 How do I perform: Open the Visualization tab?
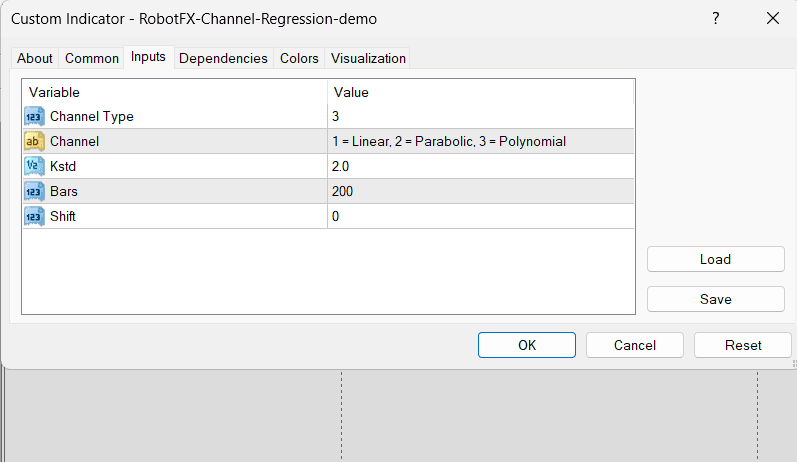(x=369, y=58)
